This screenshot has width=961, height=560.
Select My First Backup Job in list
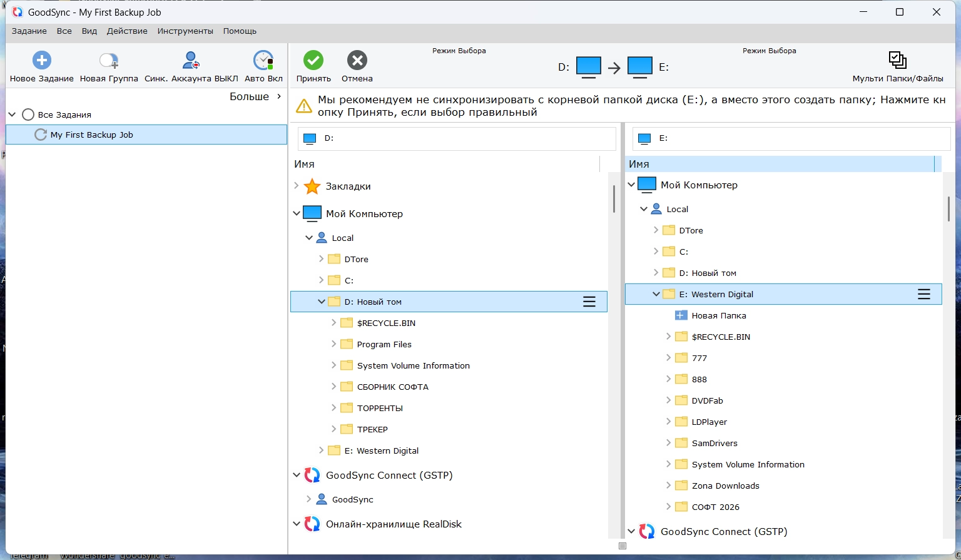[x=146, y=135]
